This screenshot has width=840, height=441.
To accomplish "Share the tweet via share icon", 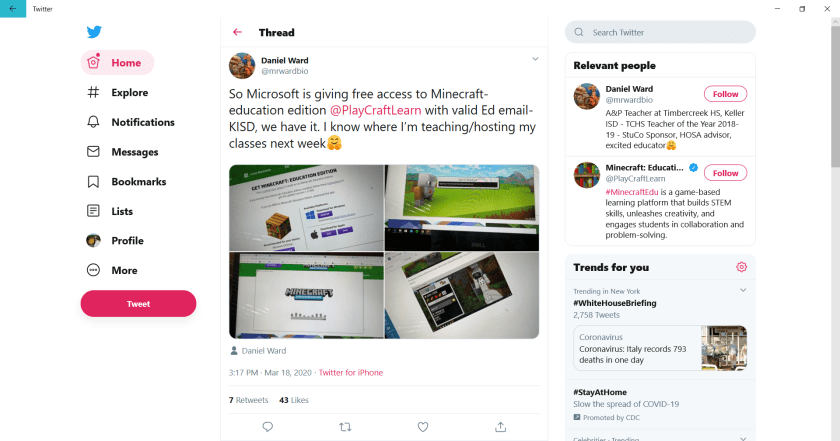I will 500,427.
